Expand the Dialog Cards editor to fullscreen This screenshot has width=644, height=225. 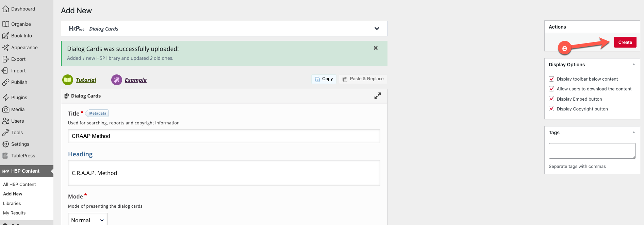(377, 96)
